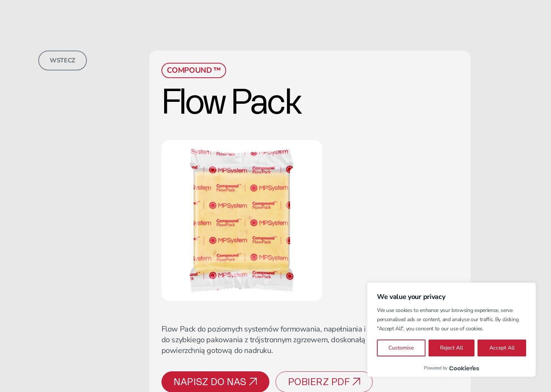Open cookie settings via Customise
Viewport: 551px width, 392px height.
[401, 348]
